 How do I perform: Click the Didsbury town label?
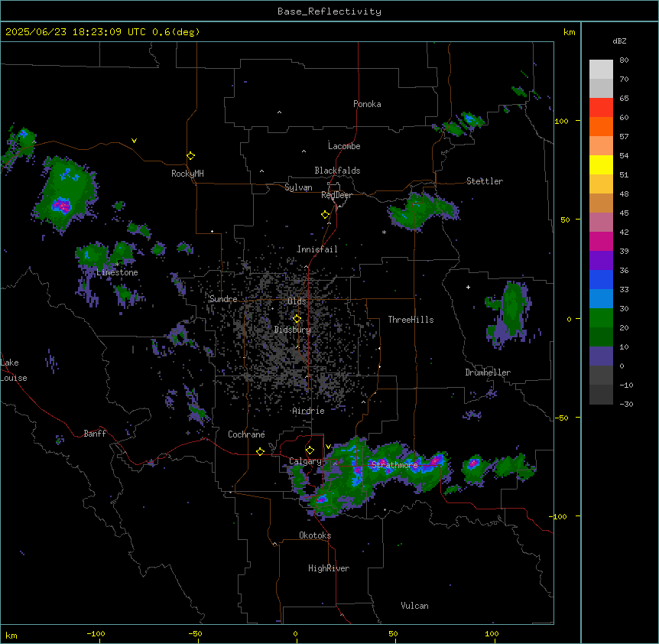(x=293, y=330)
